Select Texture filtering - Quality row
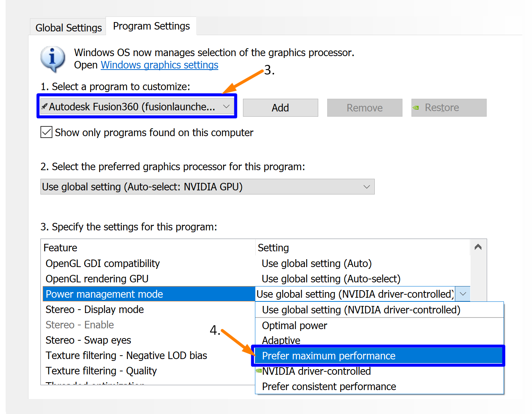The image size is (532, 414). 101,371
